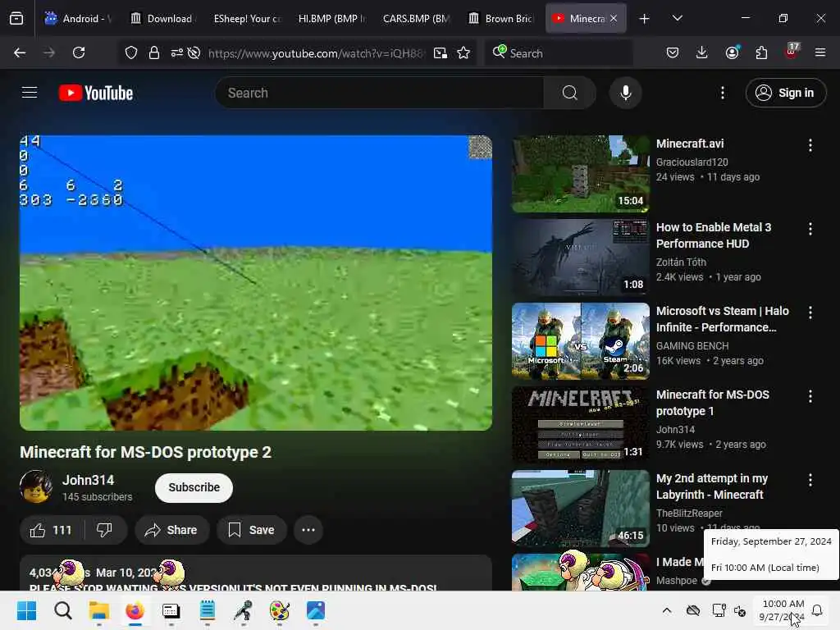The image size is (840, 630).
Task: Open Firefox application menu
Action: point(820,52)
